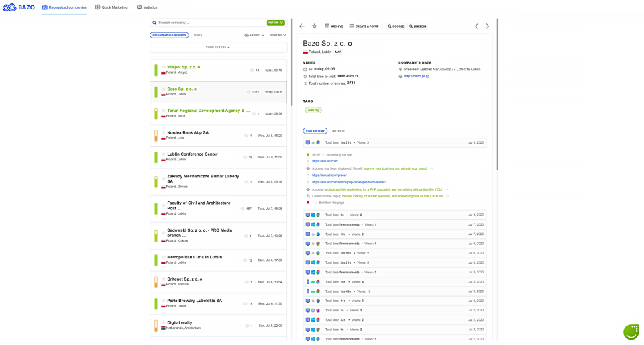Toggle favorite star for Britenet Sp. z o. o
Image resolution: width=644 pixels, height=345 pixels.
coord(164,279)
